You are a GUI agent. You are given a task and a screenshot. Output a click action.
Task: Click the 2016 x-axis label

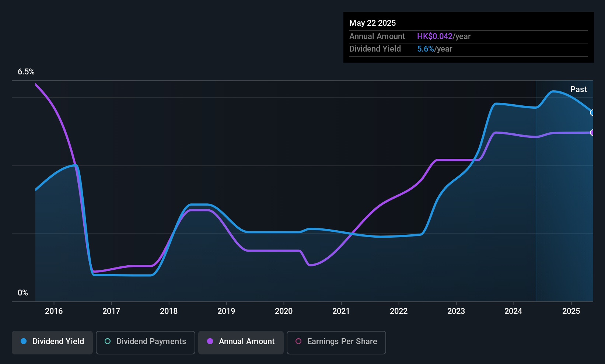(x=54, y=311)
